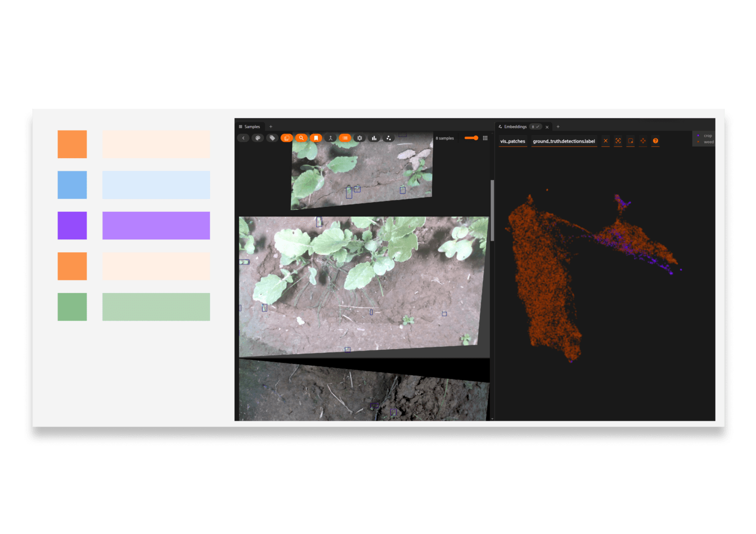This screenshot has width=756, height=534.
Task: Open the ground_truth.detections.label color-by dropdown
Action: 564,141
